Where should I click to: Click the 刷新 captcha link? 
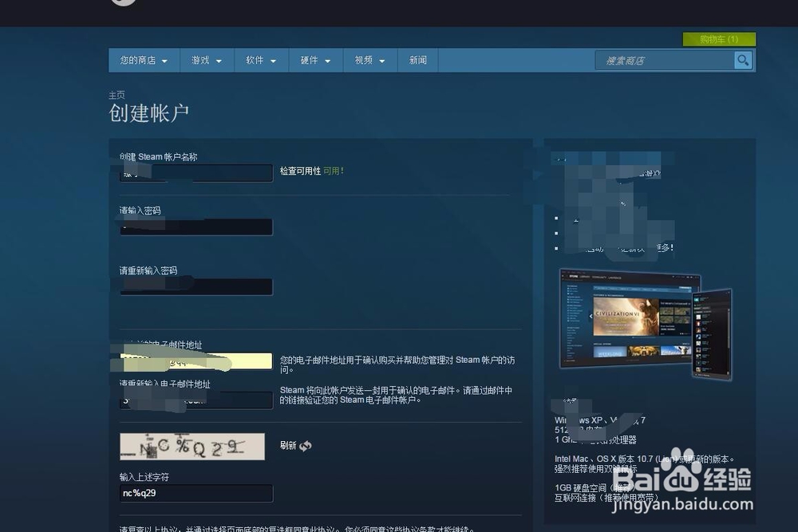(x=288, y=446)
